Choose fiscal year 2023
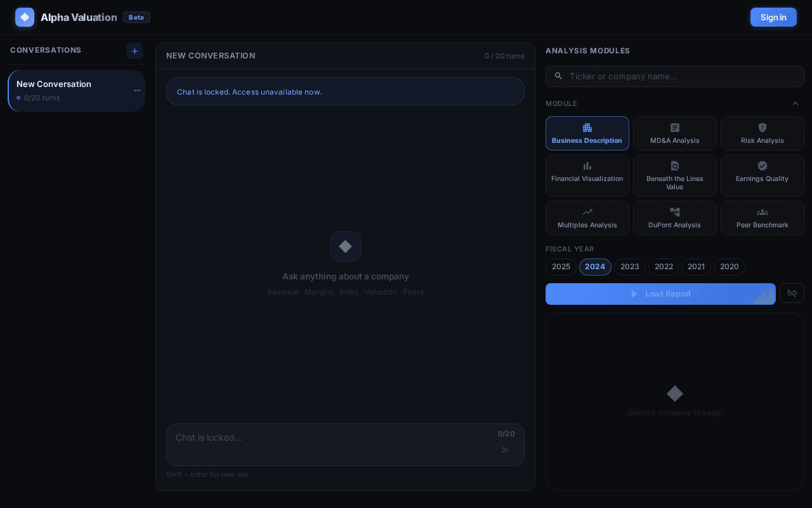Image resolution: width=812 pixels, height=508 pixels. [x=630, y=267]
